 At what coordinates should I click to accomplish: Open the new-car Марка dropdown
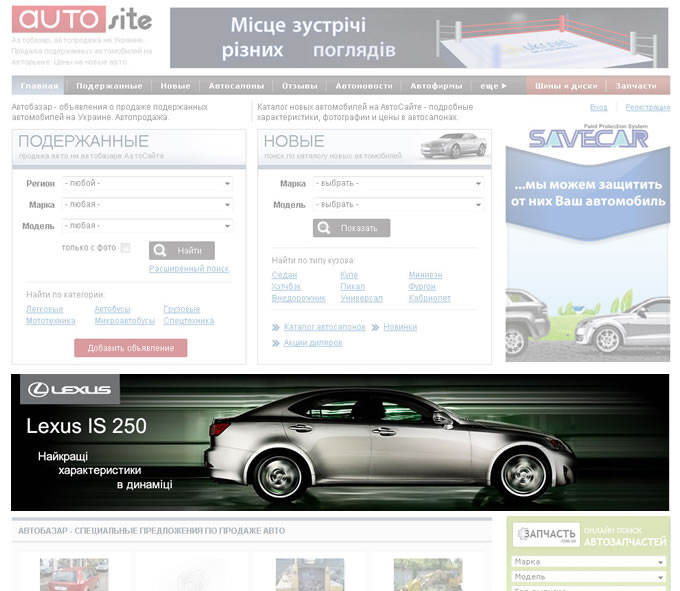click(x=398, y=183)
